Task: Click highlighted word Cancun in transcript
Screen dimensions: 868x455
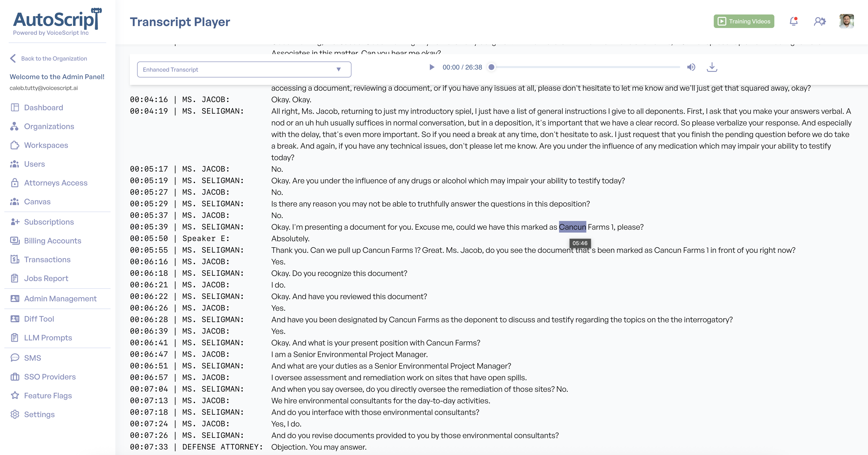Action: tap(573, 227)
